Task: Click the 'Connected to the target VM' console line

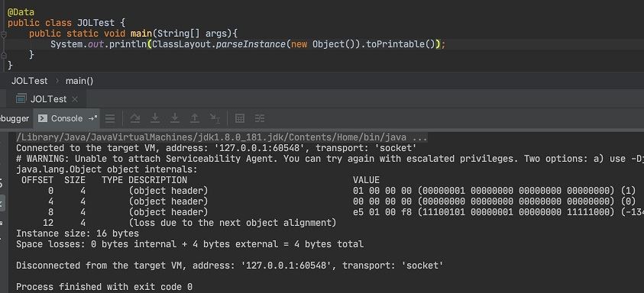Action: coord(216,148)
